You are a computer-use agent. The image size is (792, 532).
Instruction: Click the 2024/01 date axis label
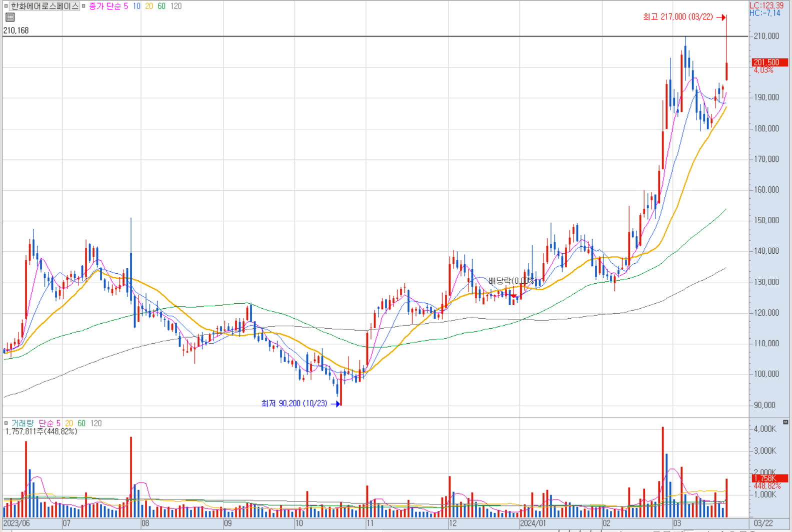click(533, 524)
